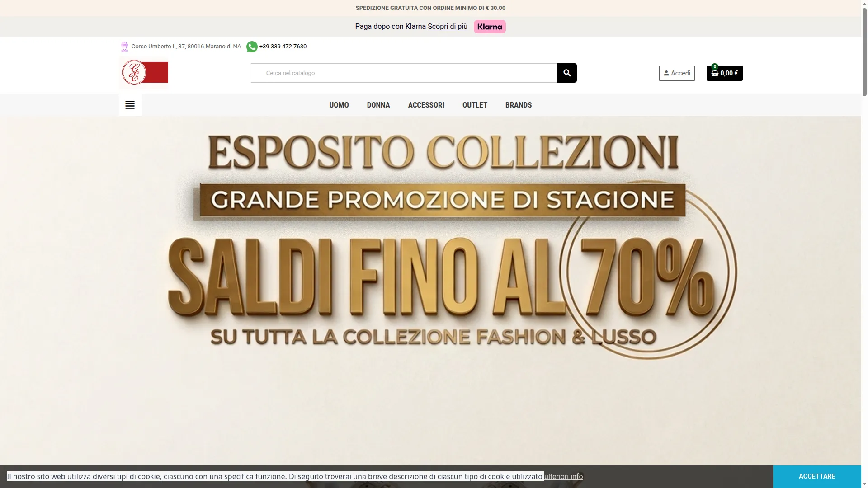Click the Saldi fino al 70% banner

coord(430,290)
